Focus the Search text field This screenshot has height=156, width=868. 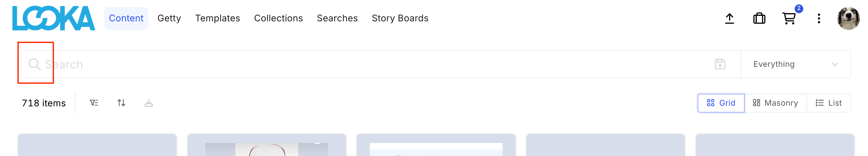371,64
